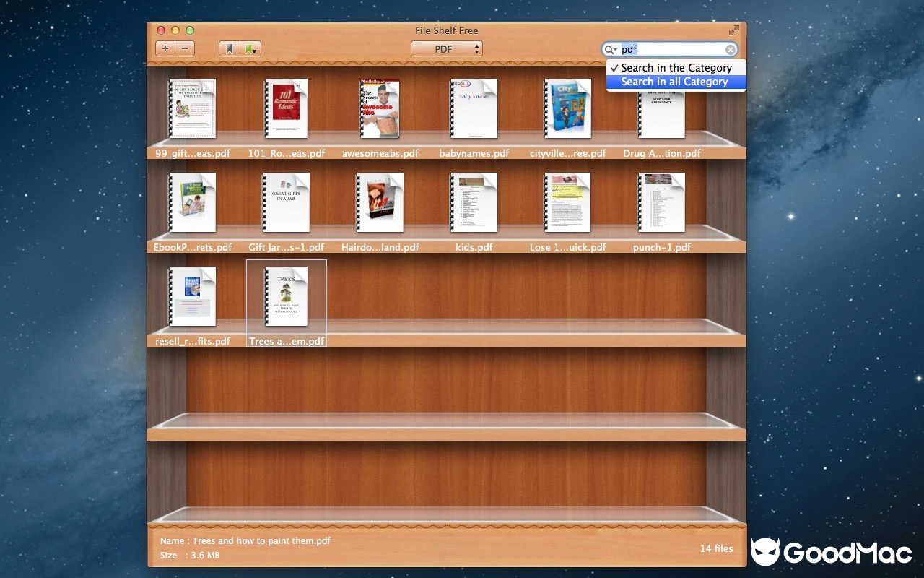Click the search magnifier options arrow
The width and height of the screenshot is (924, 578).
point(611,49)
